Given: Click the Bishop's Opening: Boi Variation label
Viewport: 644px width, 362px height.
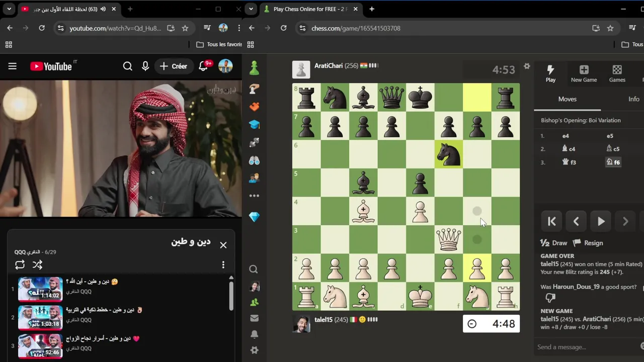Looking at the screenshot, I should (581, 120).
